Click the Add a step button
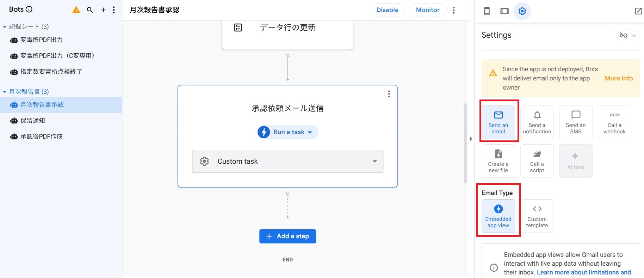 287,236
